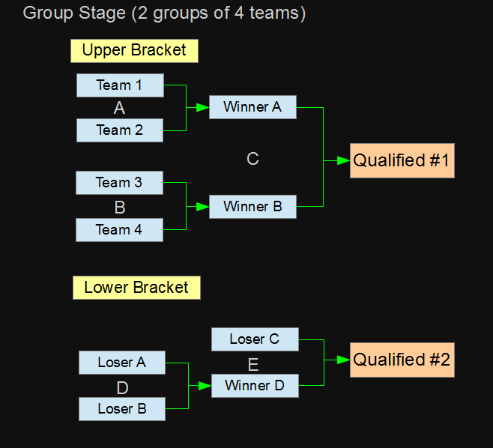Screen dimensions: 493x448
Task: Click the Loser A node
Action: (121, 363)
